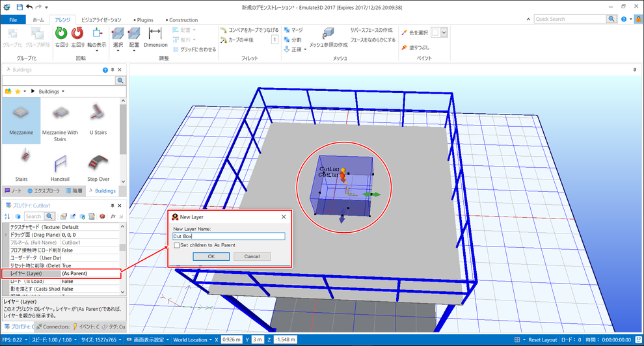The height and width of the screenshot is (346, 644).
Task: Click the fx expression icon in properties
Action: 113,217
